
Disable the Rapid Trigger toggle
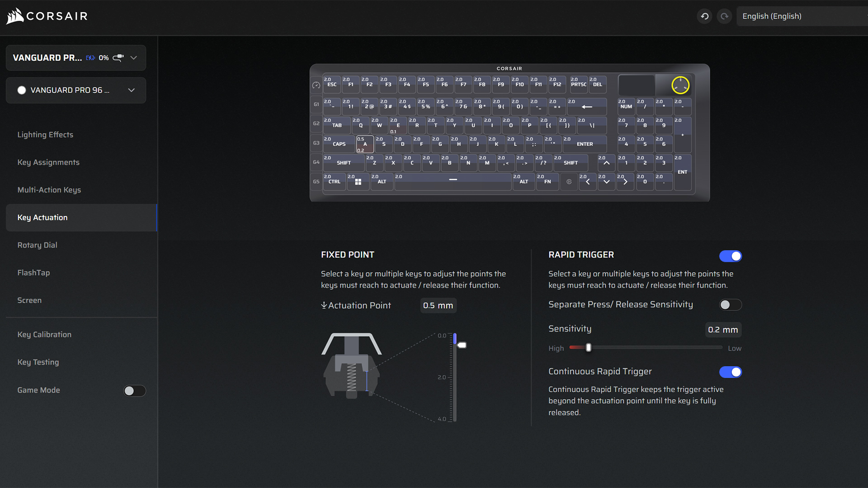click(x=730, y=256)
